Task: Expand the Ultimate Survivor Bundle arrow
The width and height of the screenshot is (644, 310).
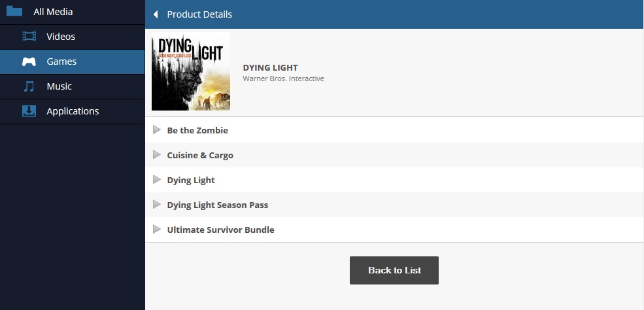Action: click(157, 230)
